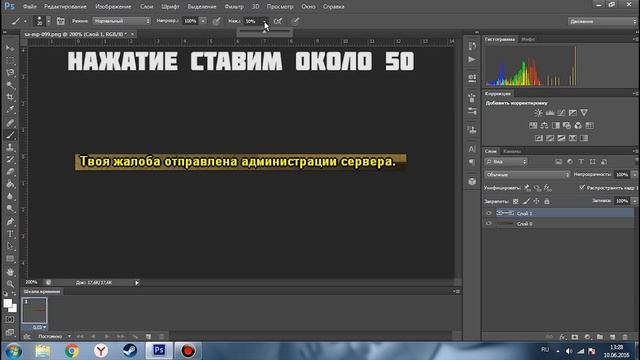This screenshot has width=640, height=360.
Task: Open brush blend mode dropdown Нормальный
Action: 122,21
